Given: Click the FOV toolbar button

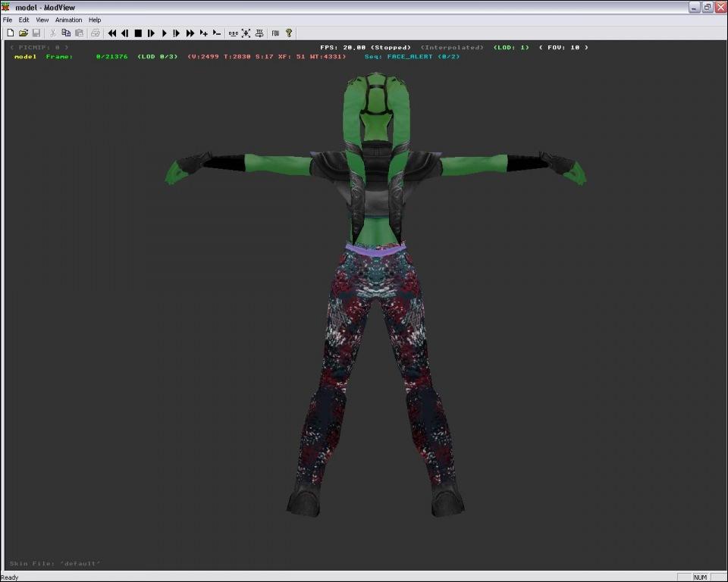Looking at the screenshot, I should [x=275, y=33].
